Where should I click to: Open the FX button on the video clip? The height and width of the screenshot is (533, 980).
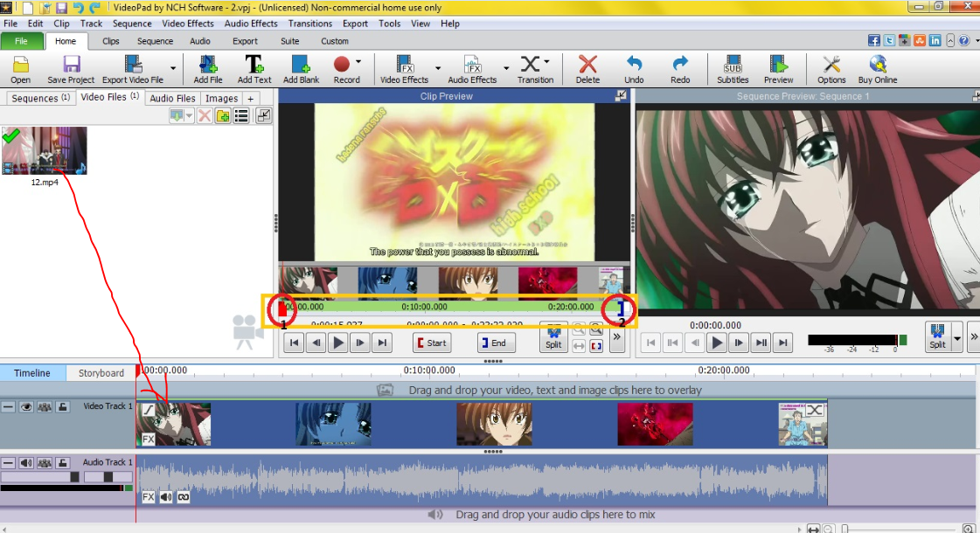pyautogui.click(x=148, y=440)
